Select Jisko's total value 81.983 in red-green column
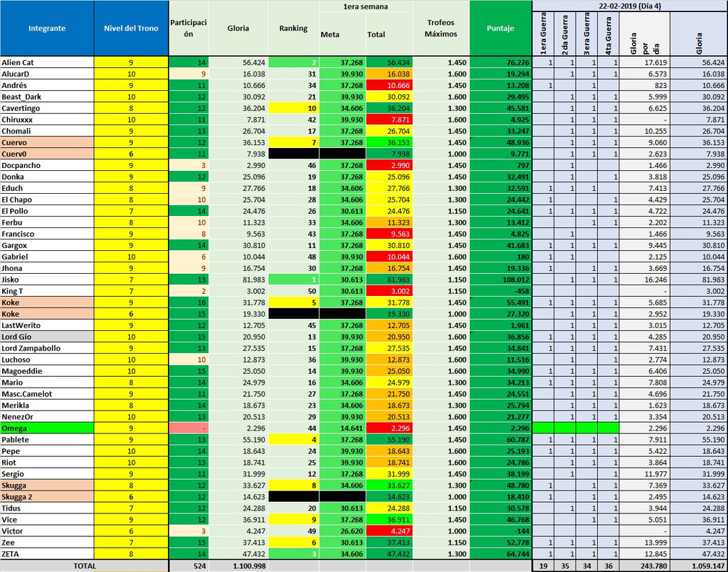Image resolution: width=728 pixels, height=572 pixels. click(x=389, y=280)
